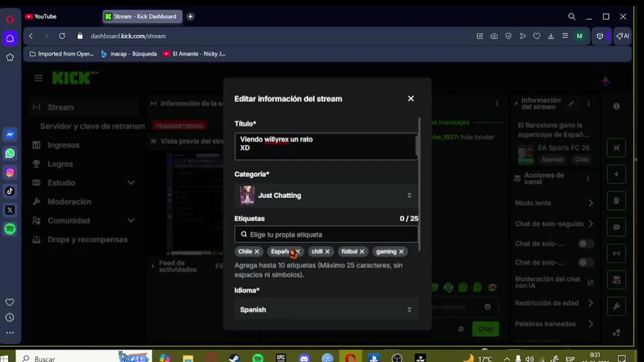Open the Just Chatting category dropdown
644x362 pixels.
[326, 196]
